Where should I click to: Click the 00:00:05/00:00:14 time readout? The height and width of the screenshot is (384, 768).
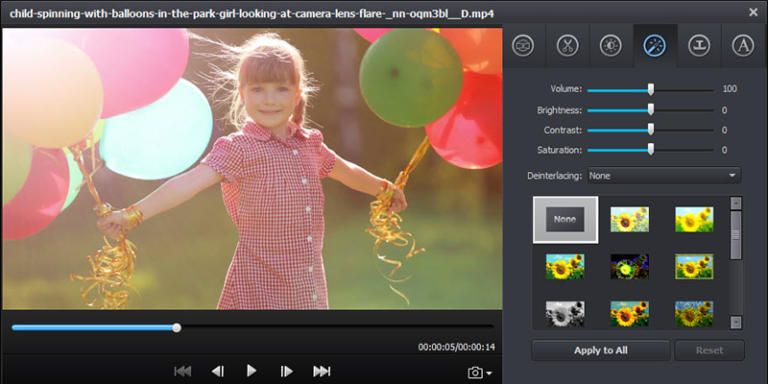(456, 347)
